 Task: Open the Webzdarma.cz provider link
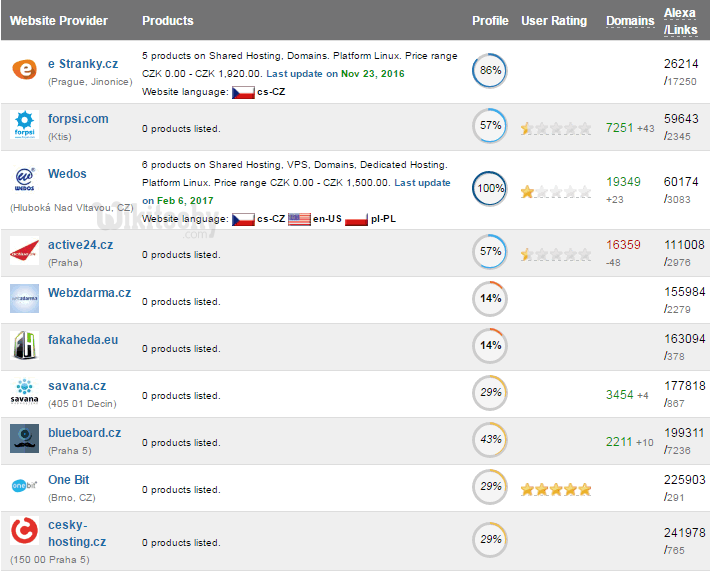tap(90, 293)
